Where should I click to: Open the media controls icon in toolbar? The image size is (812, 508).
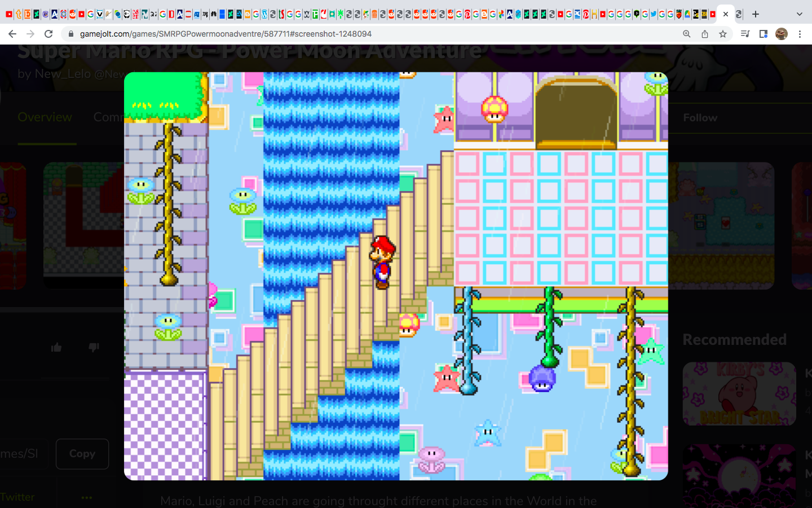point(745,34)
